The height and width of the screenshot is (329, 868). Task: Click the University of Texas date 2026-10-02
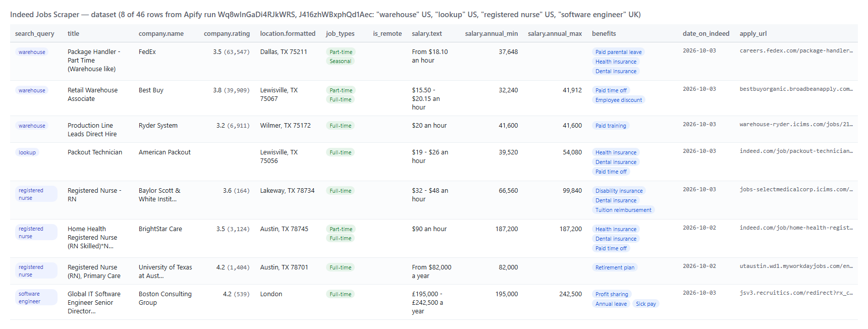coord(699,266)
